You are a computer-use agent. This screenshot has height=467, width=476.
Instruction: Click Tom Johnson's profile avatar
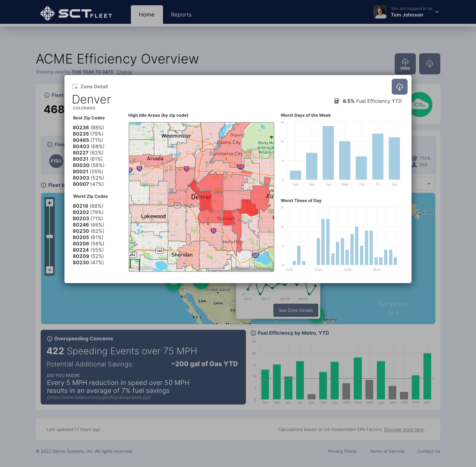coord(380,12)
